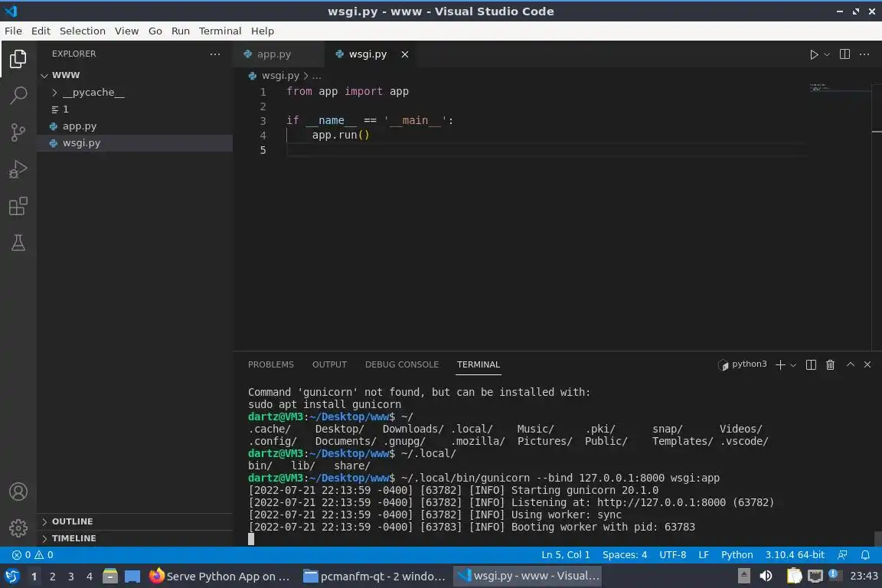Show errors and warnings in status bar
The height and width of the screenshot is (588, 882).
pyautogui.click(x=33, y=555)
